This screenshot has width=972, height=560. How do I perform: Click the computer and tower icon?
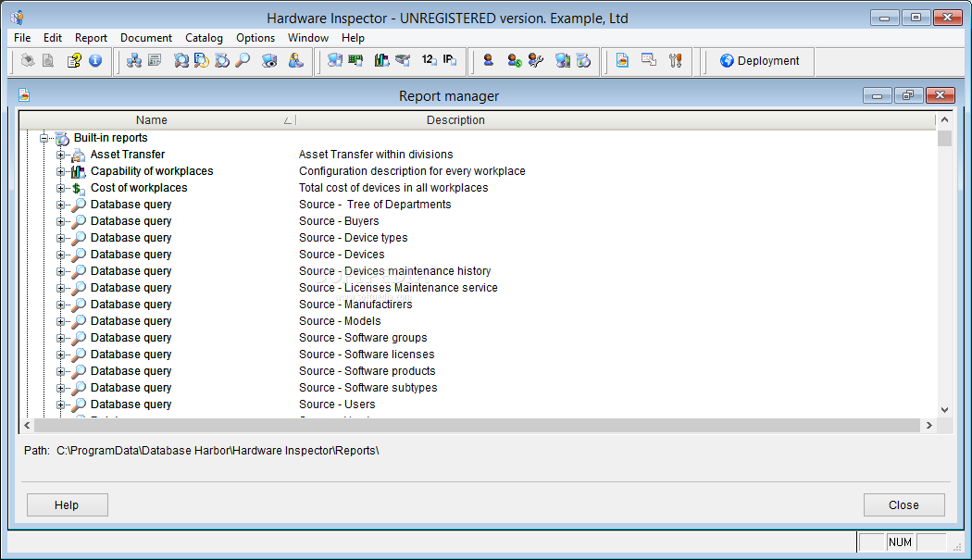pos(563,60)
